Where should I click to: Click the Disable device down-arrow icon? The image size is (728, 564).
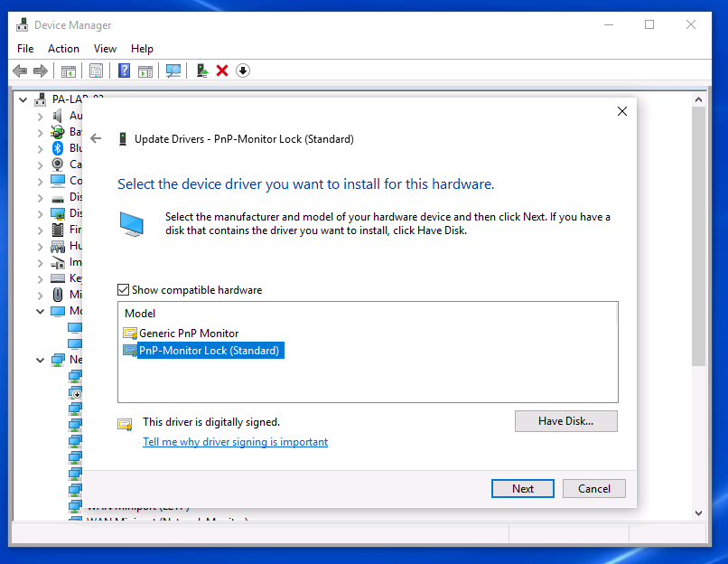242,70
